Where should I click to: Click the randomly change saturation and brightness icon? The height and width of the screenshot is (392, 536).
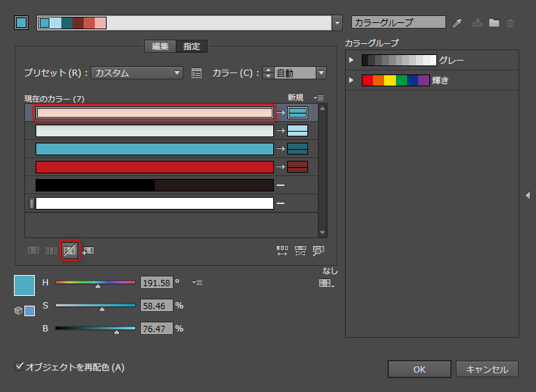[x=300, y=251]
